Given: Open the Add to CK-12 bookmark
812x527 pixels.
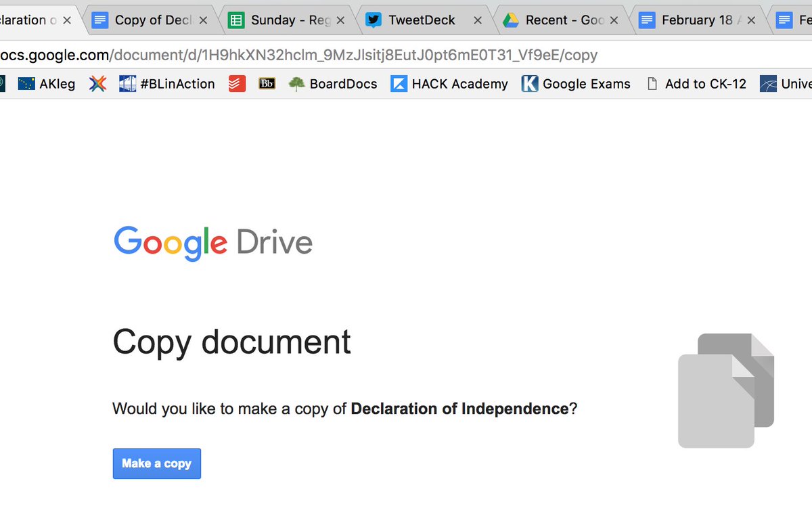Looking at the screenshot, I should pos(696,84).
